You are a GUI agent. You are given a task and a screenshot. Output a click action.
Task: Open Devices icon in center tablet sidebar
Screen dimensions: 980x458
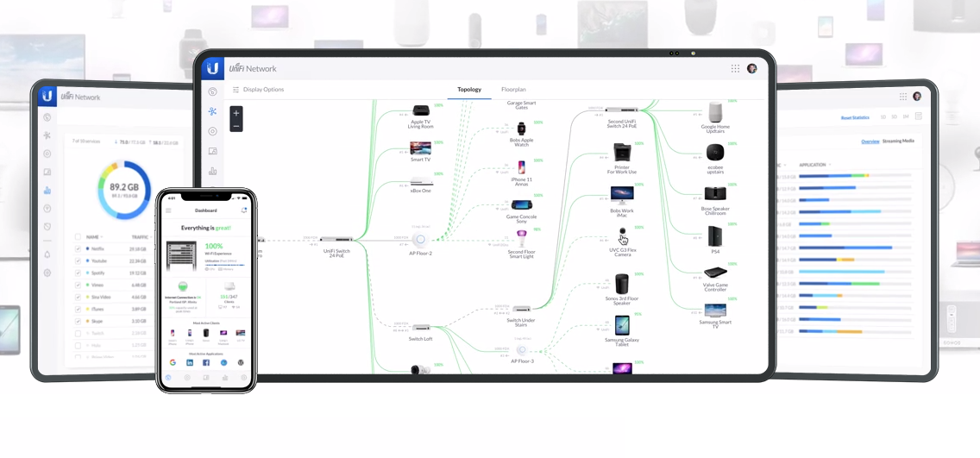click(x=212, y=131)
